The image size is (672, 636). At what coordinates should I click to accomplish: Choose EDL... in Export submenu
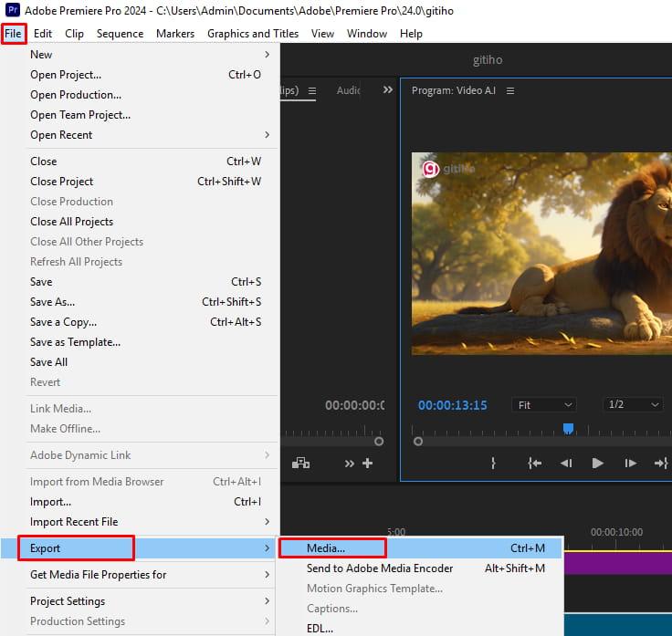(420, 629)
